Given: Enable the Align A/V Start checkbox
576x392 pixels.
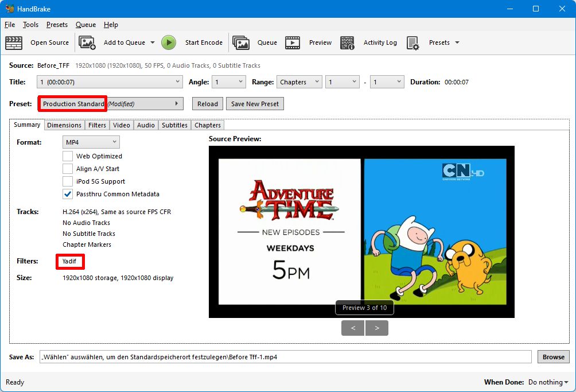Looking at the screenshot, I should (68, 169).
